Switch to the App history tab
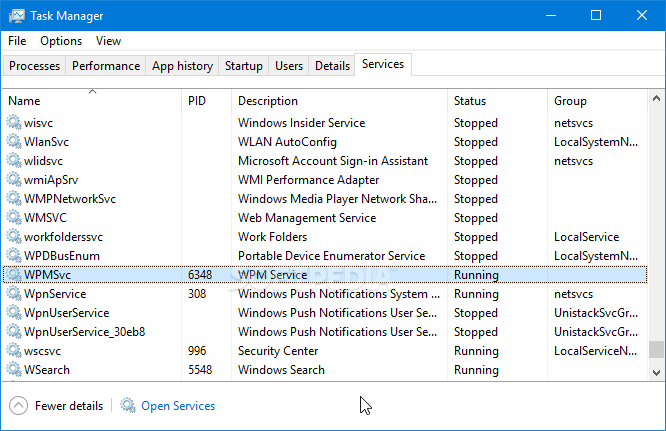The height and width of the screenshot is (431, 666). point(182,66)
